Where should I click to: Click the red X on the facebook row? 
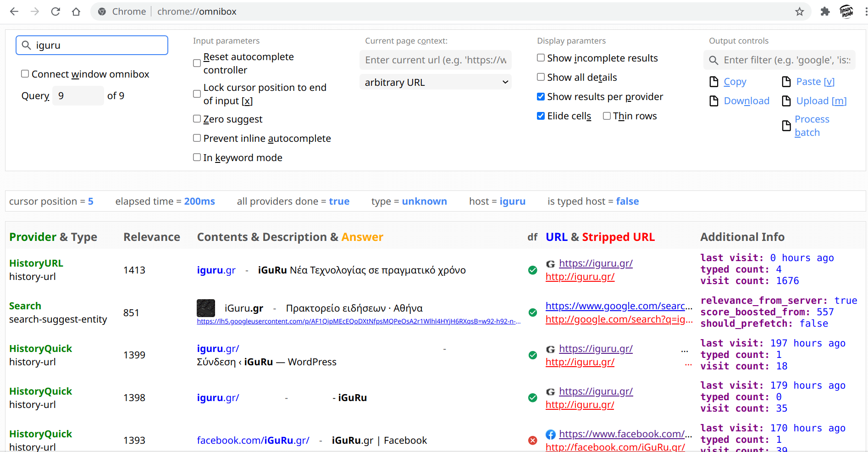[x=533, y=441]
